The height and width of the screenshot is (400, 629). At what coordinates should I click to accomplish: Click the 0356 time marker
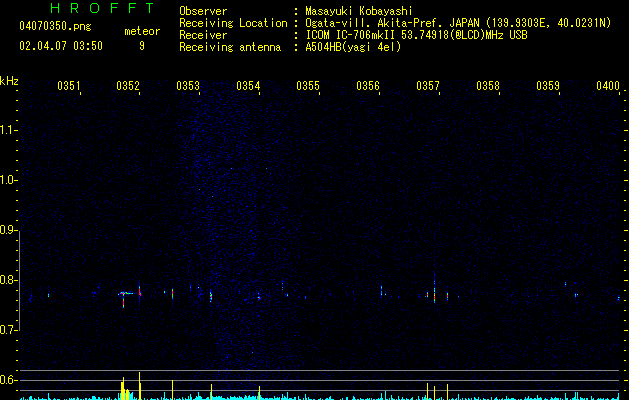coord(368,85)
